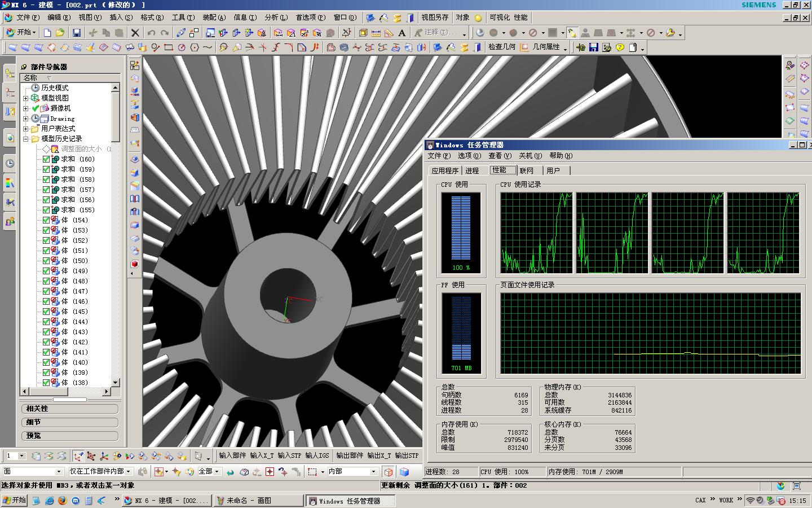Screen dimensions: 812x508
Task: Switch to 未命名 - 画图 taskbar window
Action: click(x=259, y=501)
